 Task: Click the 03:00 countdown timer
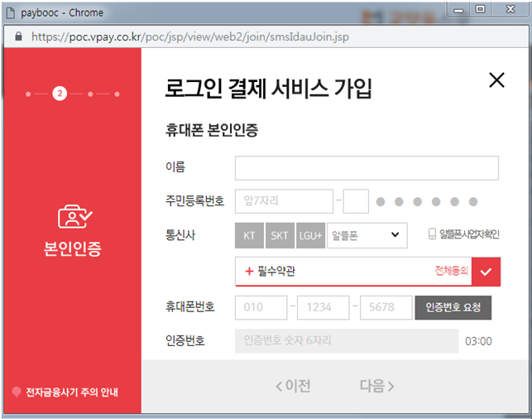pos(478,341)
